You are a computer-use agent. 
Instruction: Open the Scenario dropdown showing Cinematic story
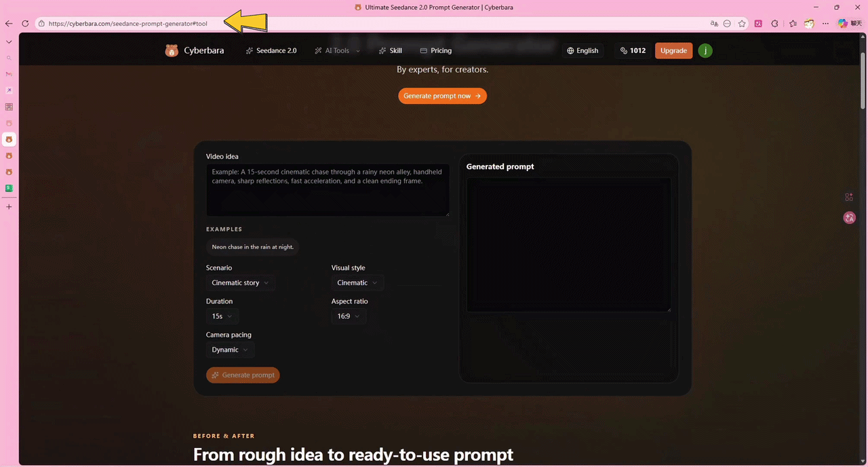[240, 282]
